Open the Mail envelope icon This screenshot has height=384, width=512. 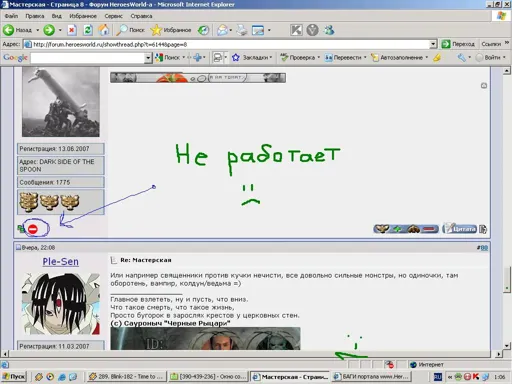222,30
